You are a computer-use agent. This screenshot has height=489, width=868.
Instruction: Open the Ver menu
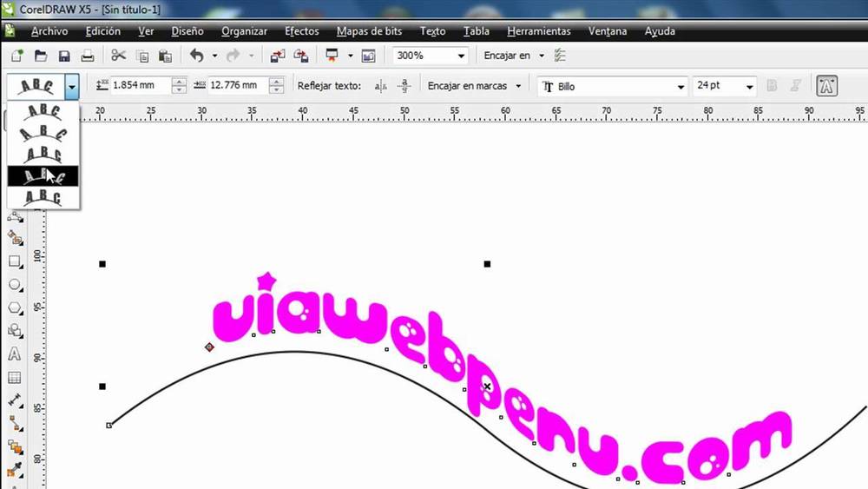coord(146,31)
